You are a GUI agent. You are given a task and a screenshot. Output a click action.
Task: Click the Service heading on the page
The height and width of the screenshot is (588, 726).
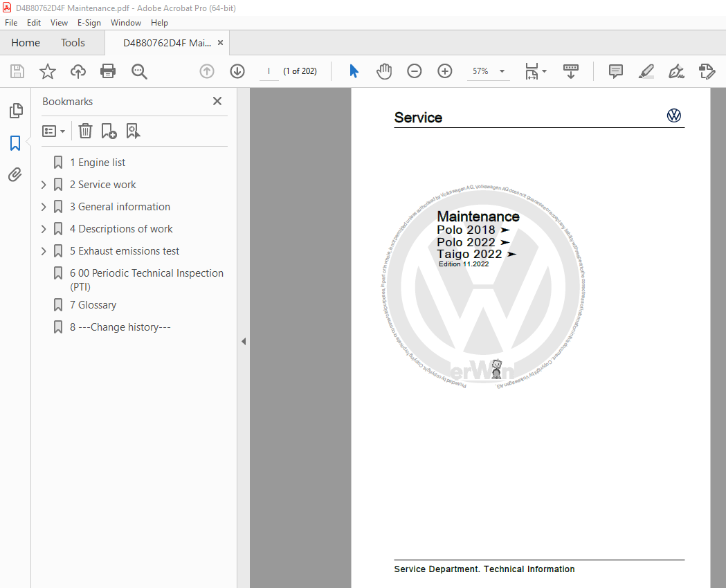418,118
